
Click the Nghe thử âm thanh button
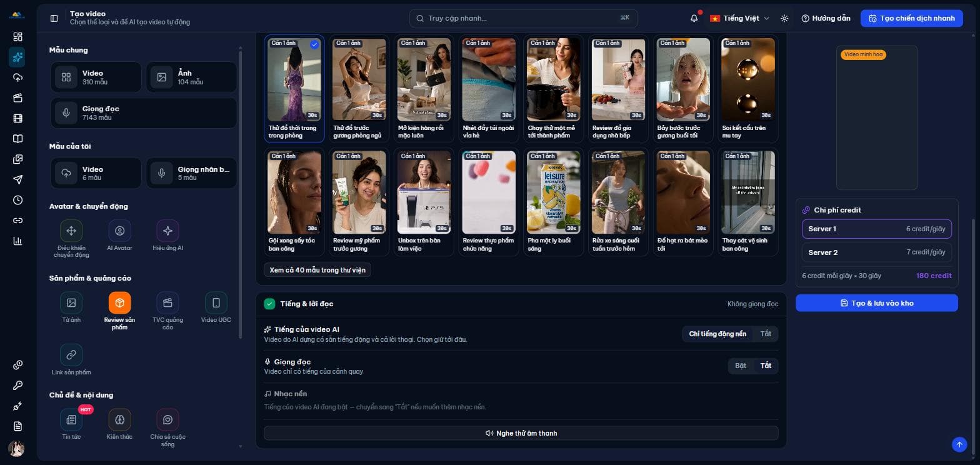click(x=521, y=433)
